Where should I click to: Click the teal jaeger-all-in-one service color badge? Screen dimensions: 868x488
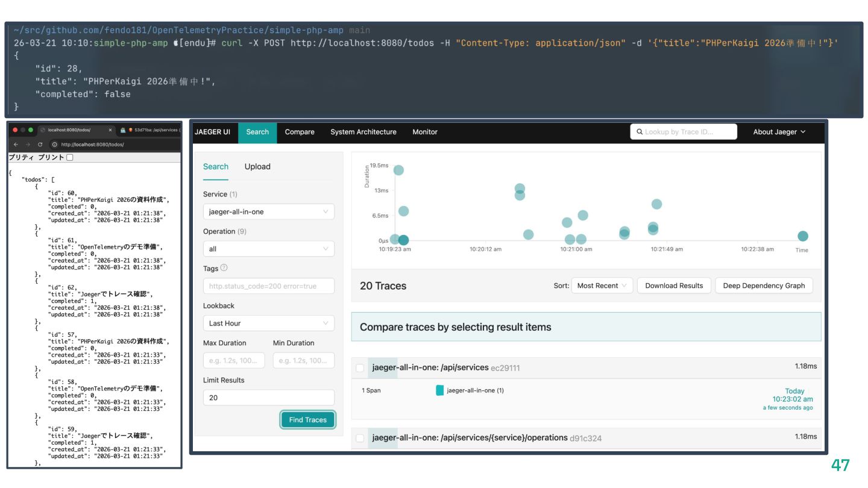pos(439,390)
